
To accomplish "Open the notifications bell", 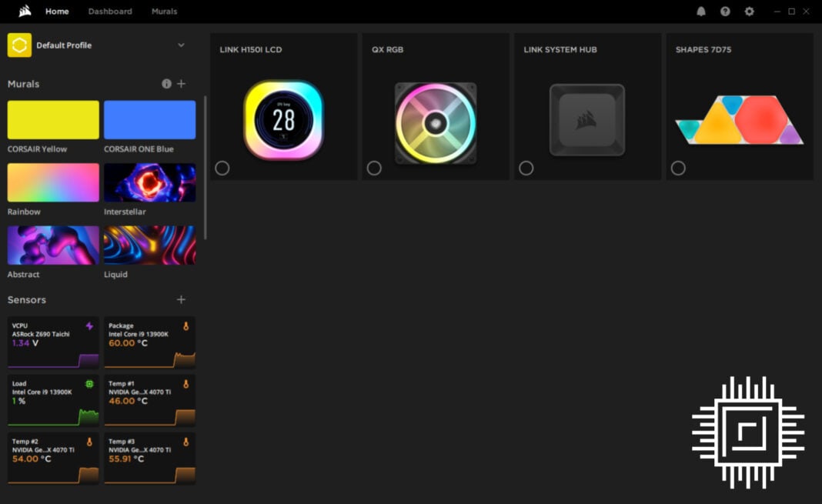I will click(701, 12).
